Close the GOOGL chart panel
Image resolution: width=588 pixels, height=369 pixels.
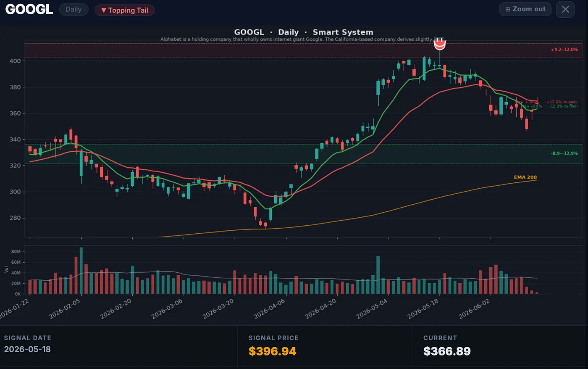[x=565, y=9]
